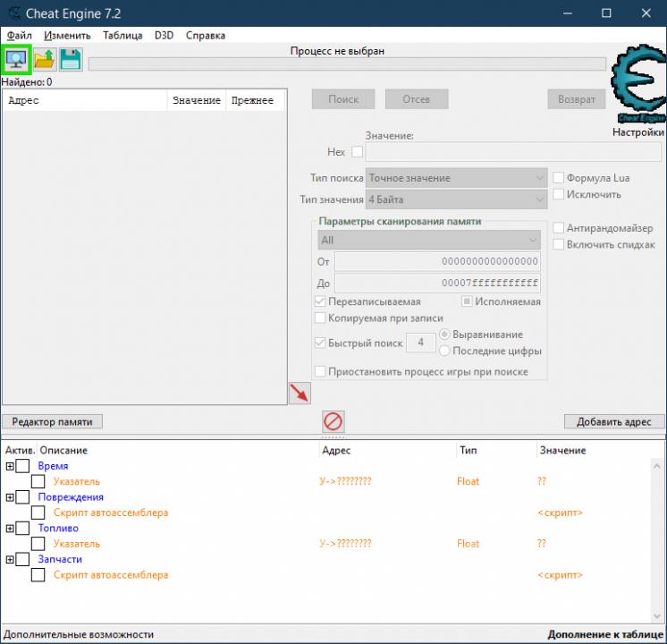Expand the Запчасти tree entry
This screenshot has height=644, width=667.
click(10, 560)
